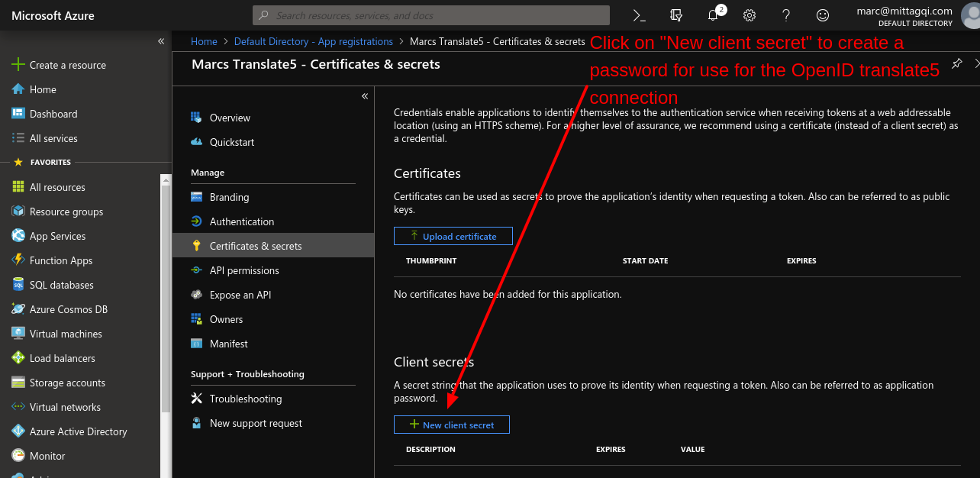Click the Function Apps lightning icon
This screenshot has width=980, height=478.
[x=18, y=260]
